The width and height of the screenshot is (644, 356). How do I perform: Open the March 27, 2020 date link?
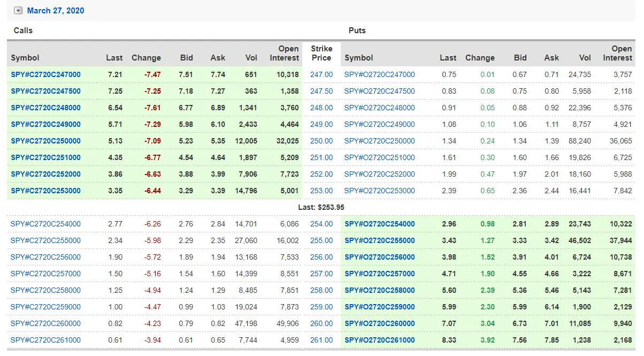pos(56,11)
